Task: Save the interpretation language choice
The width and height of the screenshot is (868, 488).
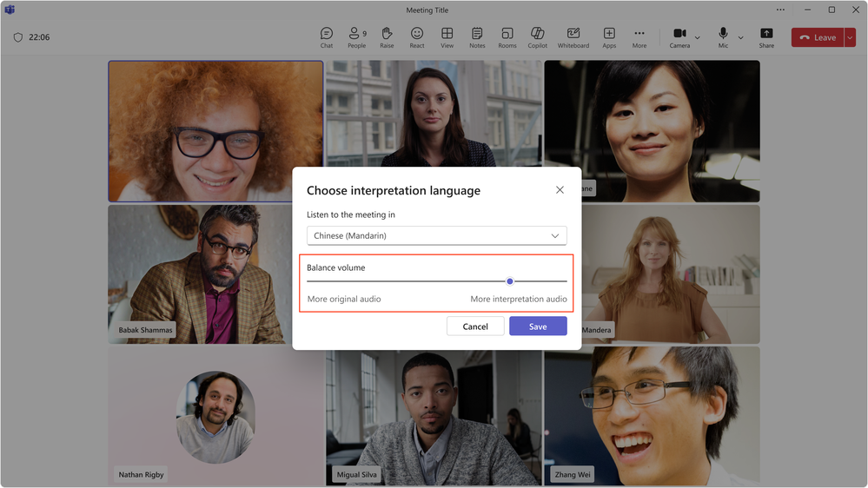Action: (x=538, y=326)
